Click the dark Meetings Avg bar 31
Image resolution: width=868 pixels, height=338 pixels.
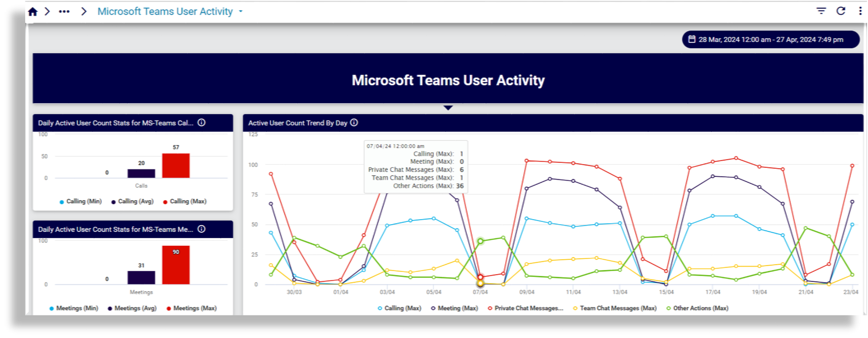click(x=141, y=278)
